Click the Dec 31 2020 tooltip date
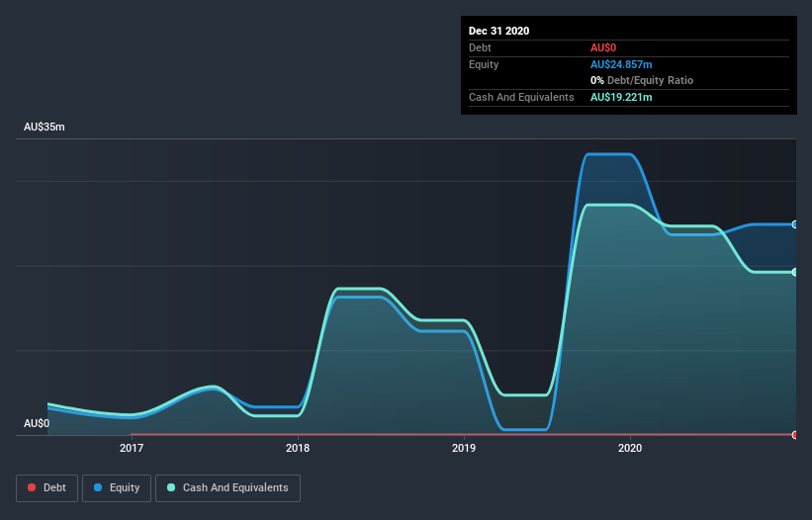 pos(498,31)
